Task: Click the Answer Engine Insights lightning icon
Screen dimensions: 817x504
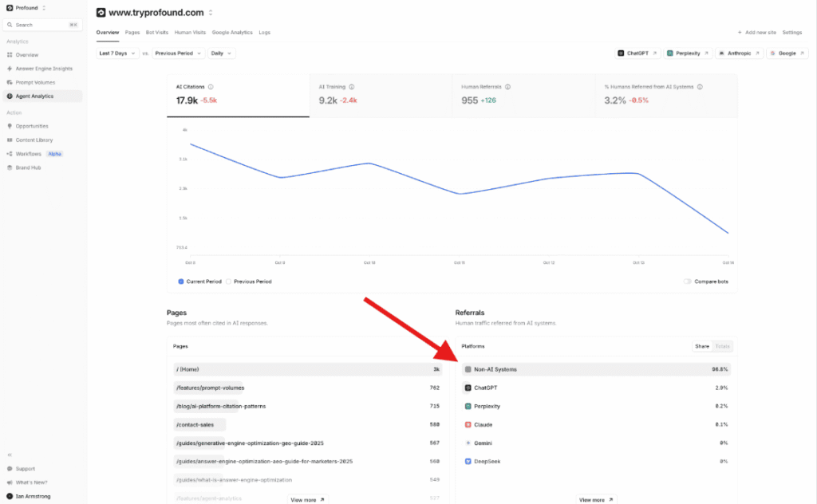Action: click(x=10, y=69)
